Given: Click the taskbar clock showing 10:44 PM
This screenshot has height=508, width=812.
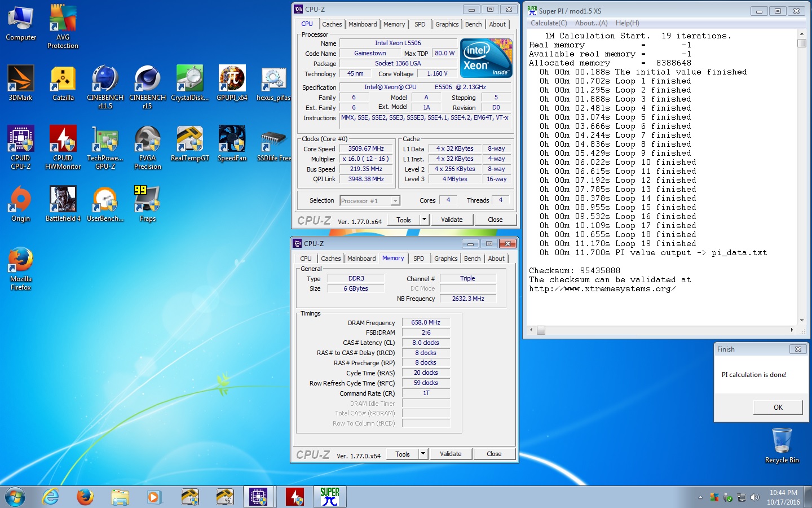Looking at the screenshot, I should coord(783,497).
